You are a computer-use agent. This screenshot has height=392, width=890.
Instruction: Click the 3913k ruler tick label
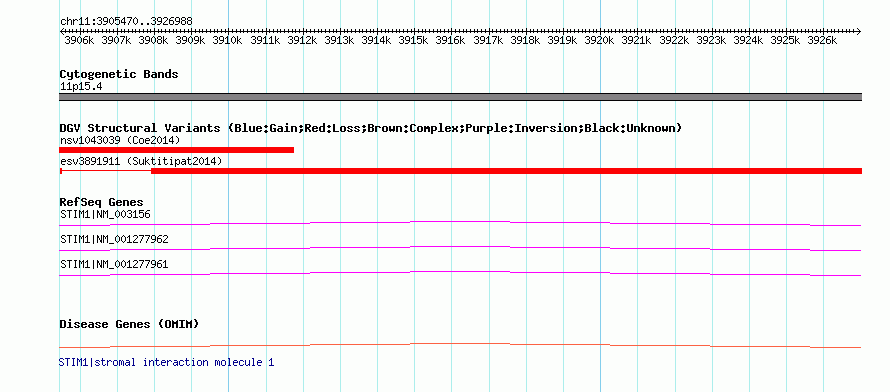click(x=340, y=40)
